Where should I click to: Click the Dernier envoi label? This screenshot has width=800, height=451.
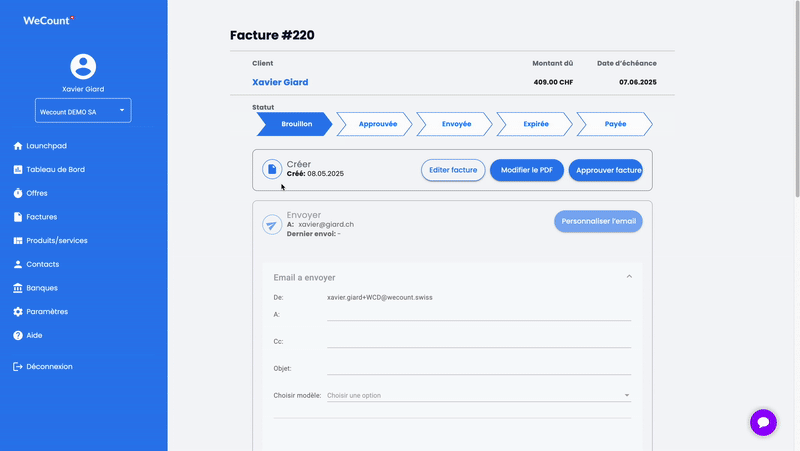(x=311, y=234)
